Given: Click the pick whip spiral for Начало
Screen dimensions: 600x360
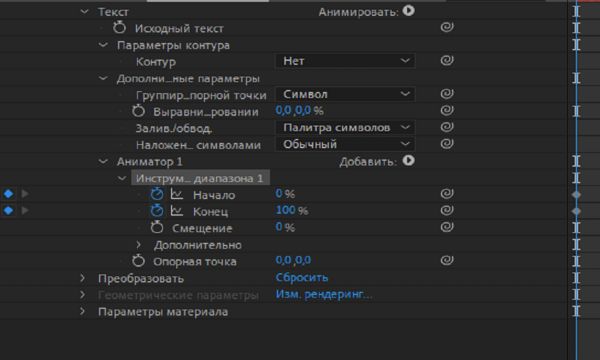Looking at the screenshot, I should tap(447, 194).
